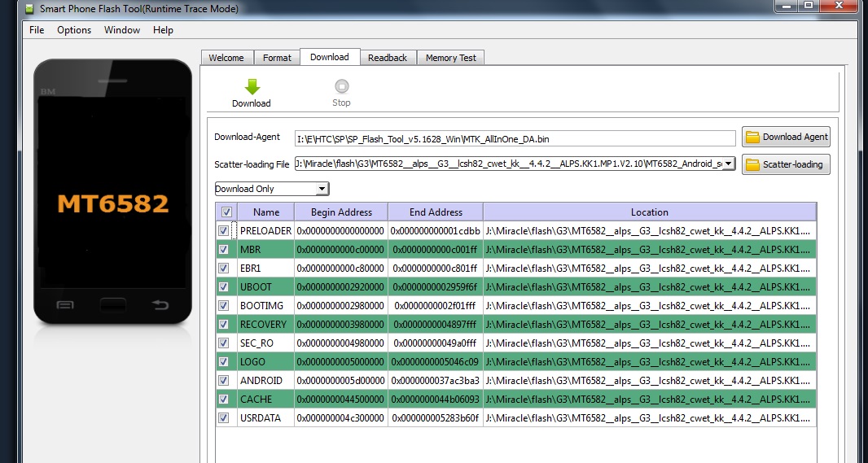Uncheck the LOGO checkbox

coord(224,362)
